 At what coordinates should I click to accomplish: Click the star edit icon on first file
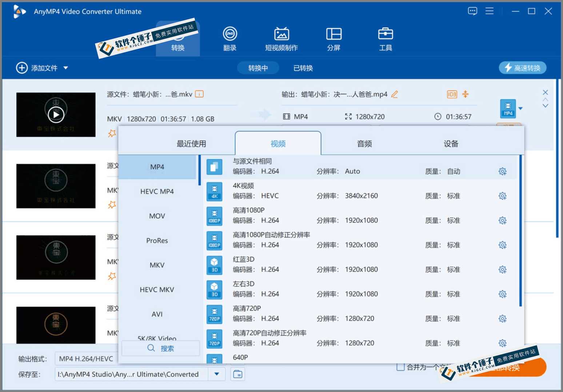click(x=112, y=133)
